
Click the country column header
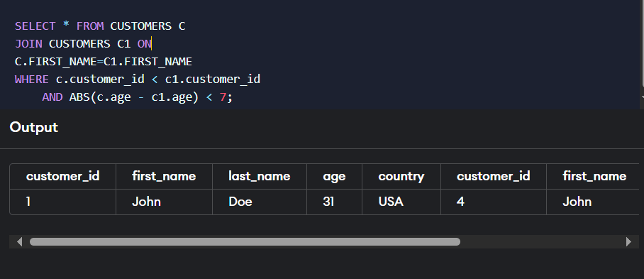pos(401,176)
